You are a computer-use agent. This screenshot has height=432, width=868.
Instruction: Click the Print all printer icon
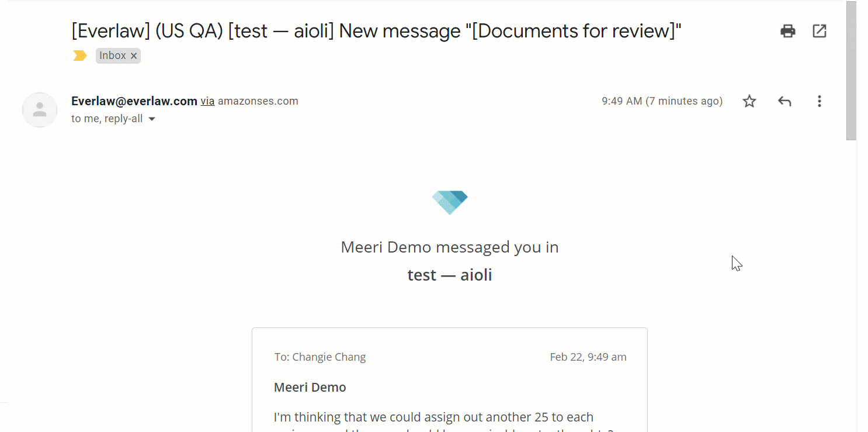pyautogui.click(x=788, y=31)
